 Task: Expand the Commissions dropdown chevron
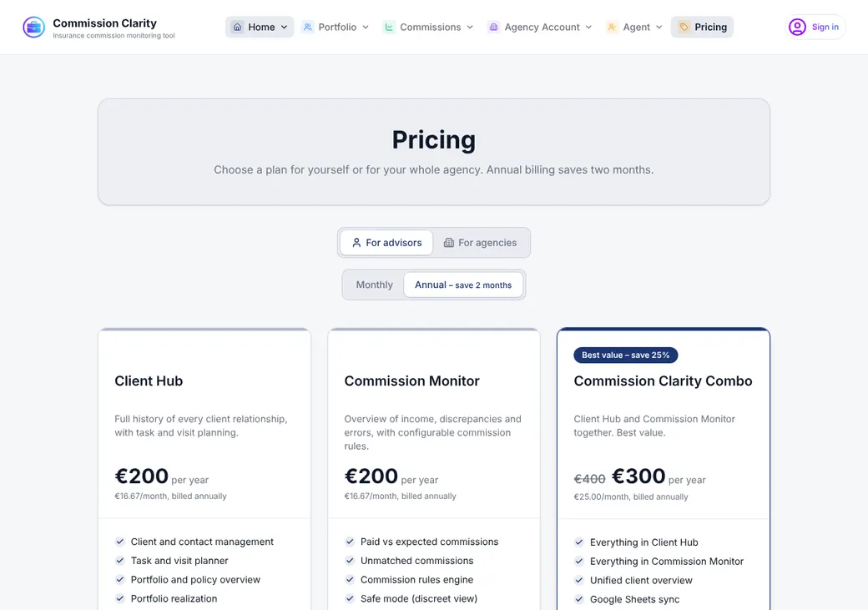click(470, 28)
